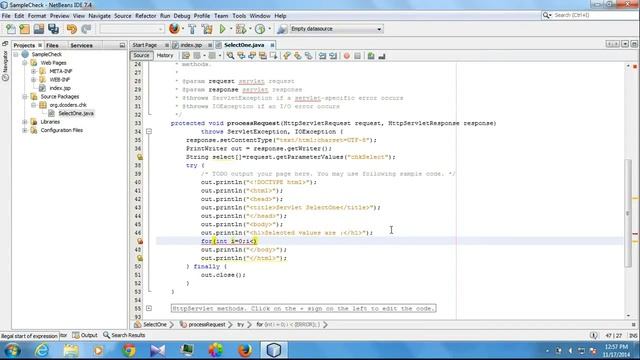The height and width of the screenshot is (360, 640).
Task: Expand folded HttpServlet methods at line 55
Action: (149, 308)
